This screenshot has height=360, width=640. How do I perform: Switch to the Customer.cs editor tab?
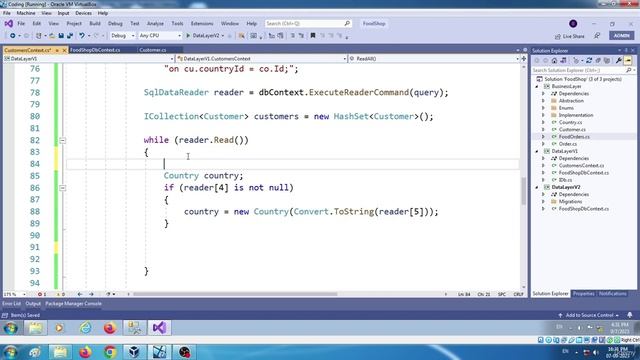[x=153, y=50]
